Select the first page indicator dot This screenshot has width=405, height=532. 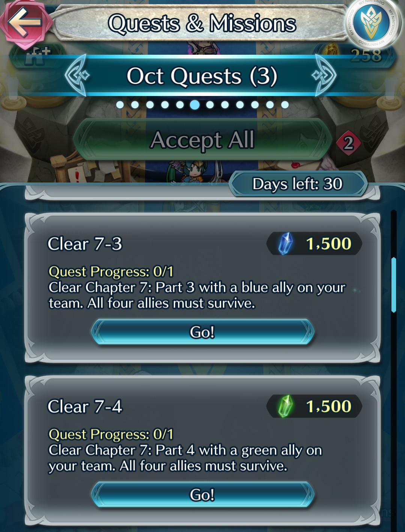(120, 105)
